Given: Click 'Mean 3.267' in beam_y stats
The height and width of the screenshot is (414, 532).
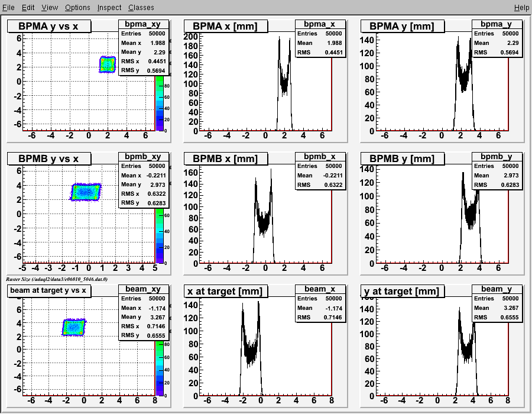Looking at the screenshot, I should click(x=497, y=308).
